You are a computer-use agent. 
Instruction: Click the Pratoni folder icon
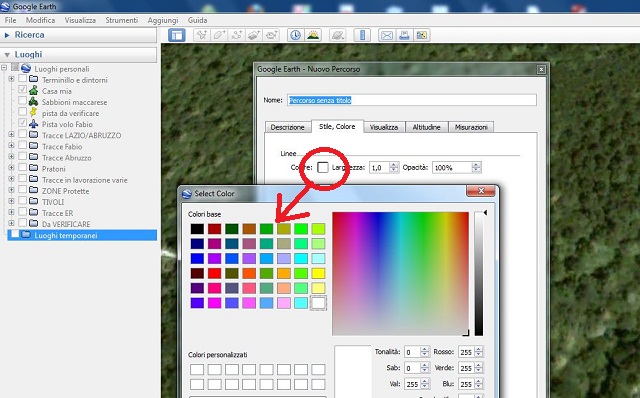[33, 168]
